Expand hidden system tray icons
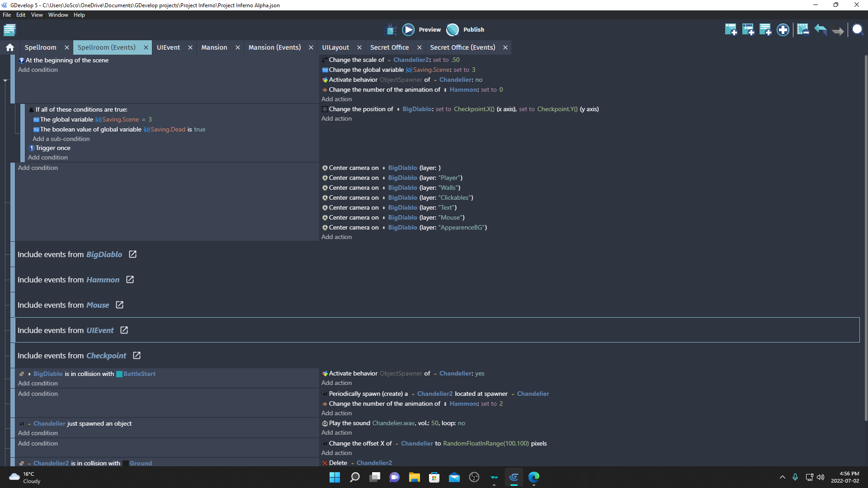 (783, 477)
